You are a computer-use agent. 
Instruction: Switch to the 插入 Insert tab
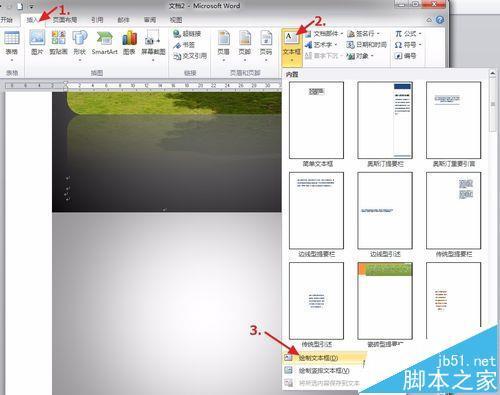pyautogui.click(x=33, y=20)
